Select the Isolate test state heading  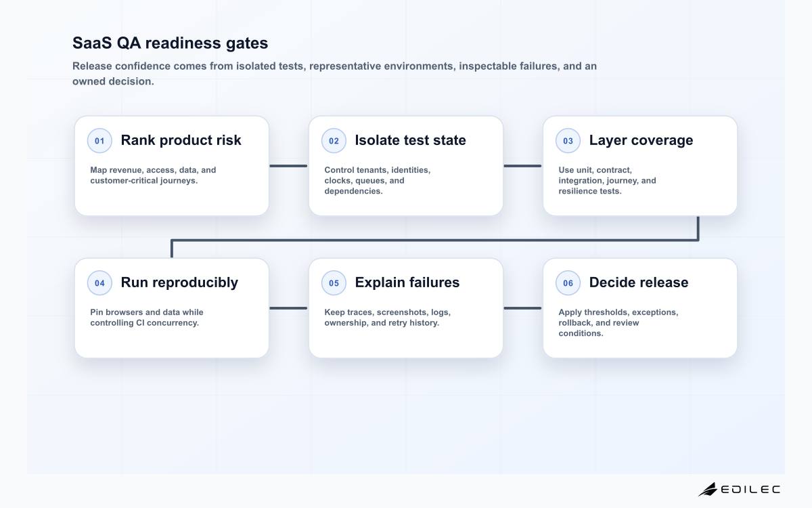click(x=410, y=140)
